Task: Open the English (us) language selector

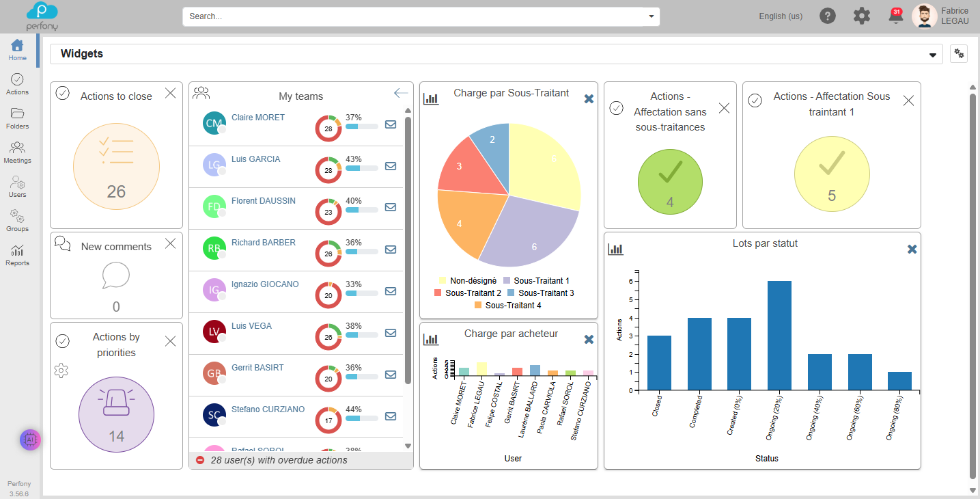Action: point(781,16)
